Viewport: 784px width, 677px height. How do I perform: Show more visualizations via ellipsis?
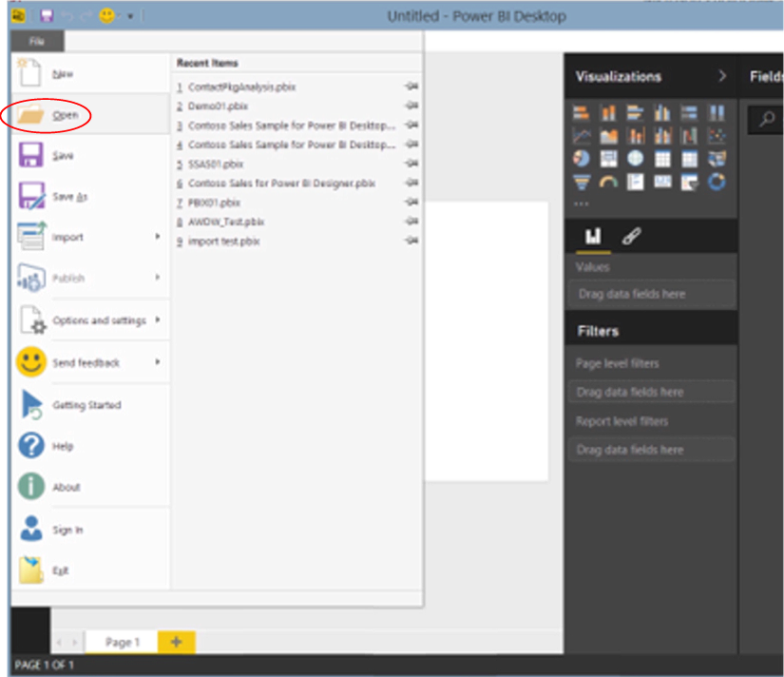click(x=581, y=203)
